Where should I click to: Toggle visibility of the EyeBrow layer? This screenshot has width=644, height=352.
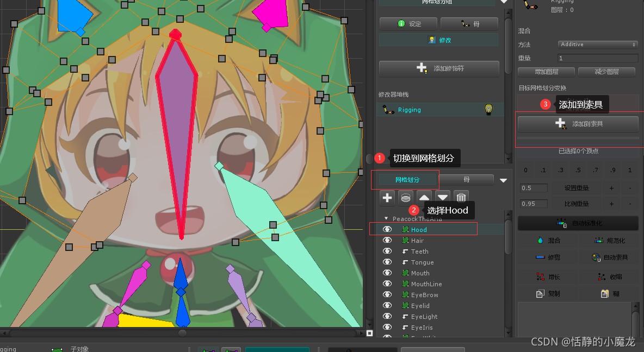point(387,294)
